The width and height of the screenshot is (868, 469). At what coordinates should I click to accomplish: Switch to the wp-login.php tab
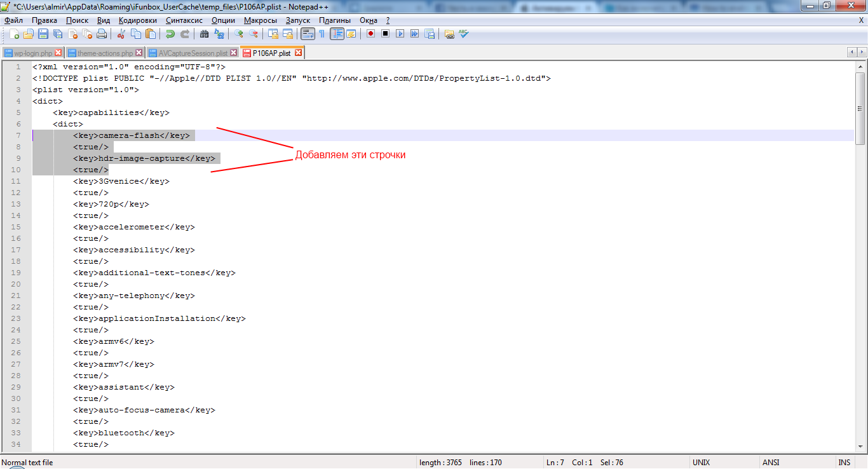click(32, 53)
